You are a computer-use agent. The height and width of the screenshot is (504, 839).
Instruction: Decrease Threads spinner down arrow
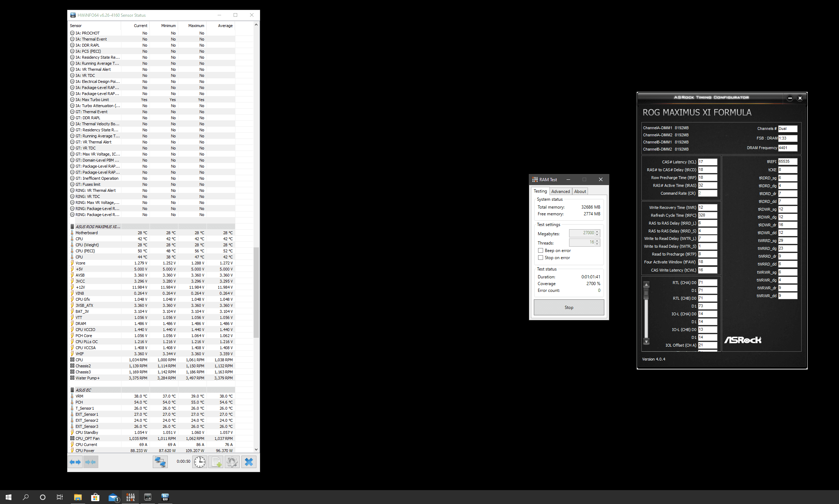pyautogui.click(x=598, y=244)
